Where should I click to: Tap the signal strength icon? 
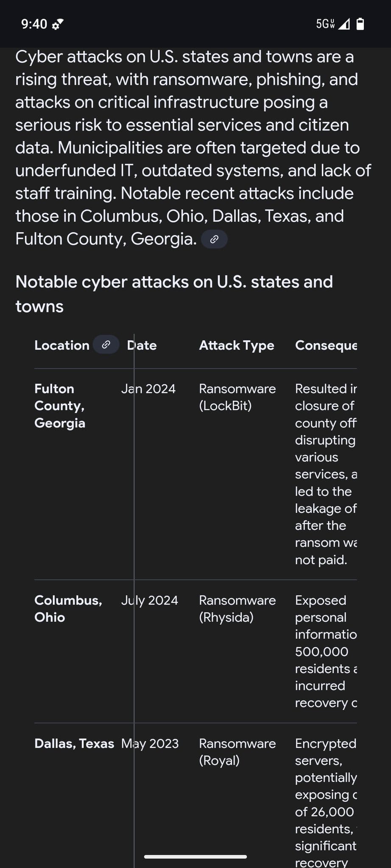pyautogui.click(x=344, y=24)
